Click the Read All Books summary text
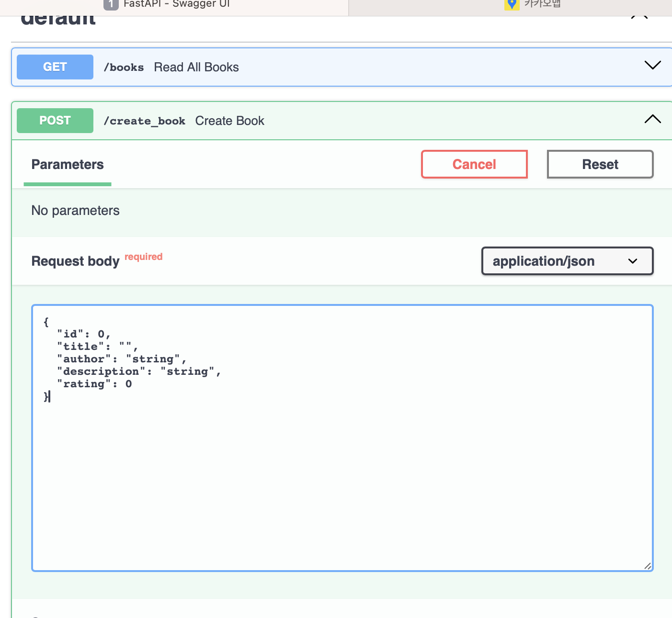 (x=196, y=67)
